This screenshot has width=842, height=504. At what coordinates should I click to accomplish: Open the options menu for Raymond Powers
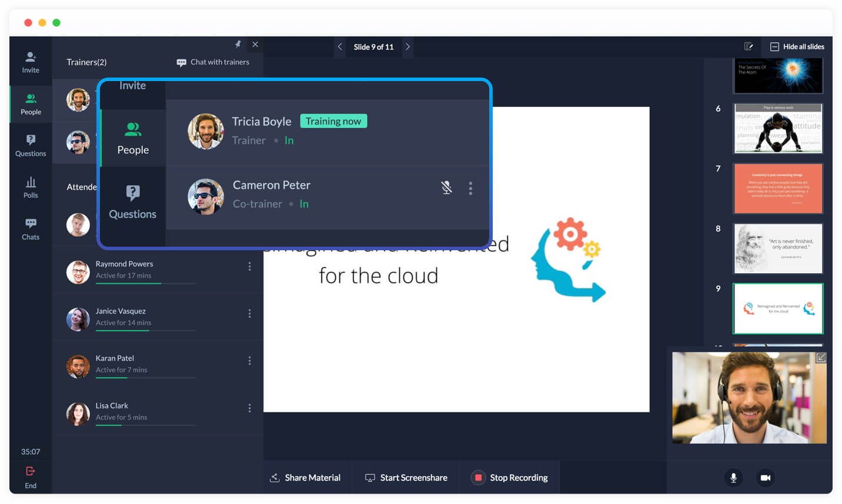click(x=249, y=267)
